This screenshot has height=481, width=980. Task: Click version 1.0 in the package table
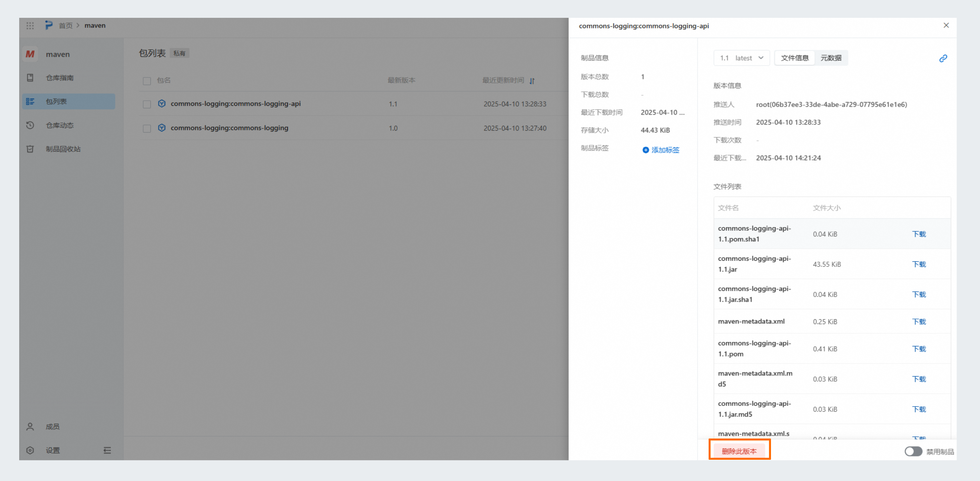(x=393, y=128)
